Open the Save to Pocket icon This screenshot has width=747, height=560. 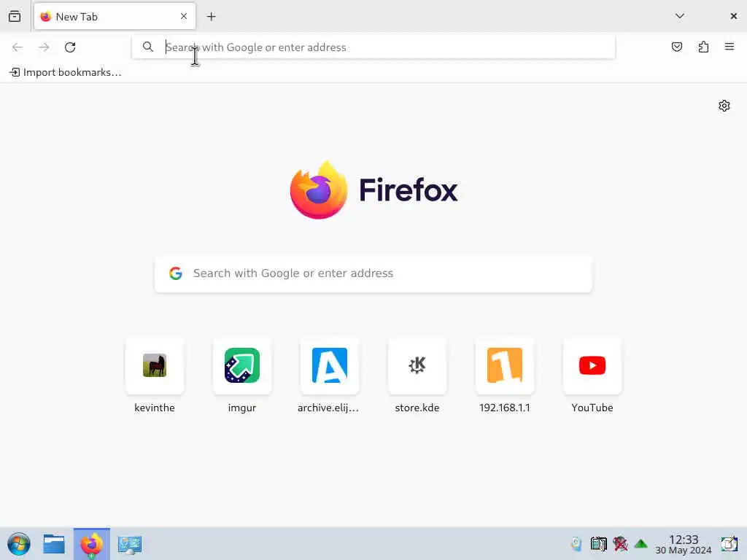coord(676,47)
